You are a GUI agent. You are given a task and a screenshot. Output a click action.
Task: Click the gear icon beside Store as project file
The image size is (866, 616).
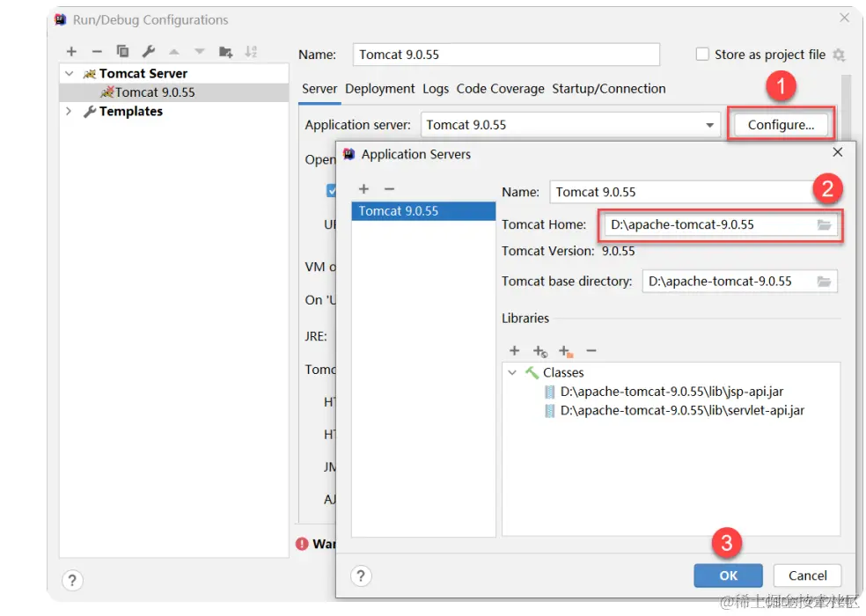click(x=839, y=55)
